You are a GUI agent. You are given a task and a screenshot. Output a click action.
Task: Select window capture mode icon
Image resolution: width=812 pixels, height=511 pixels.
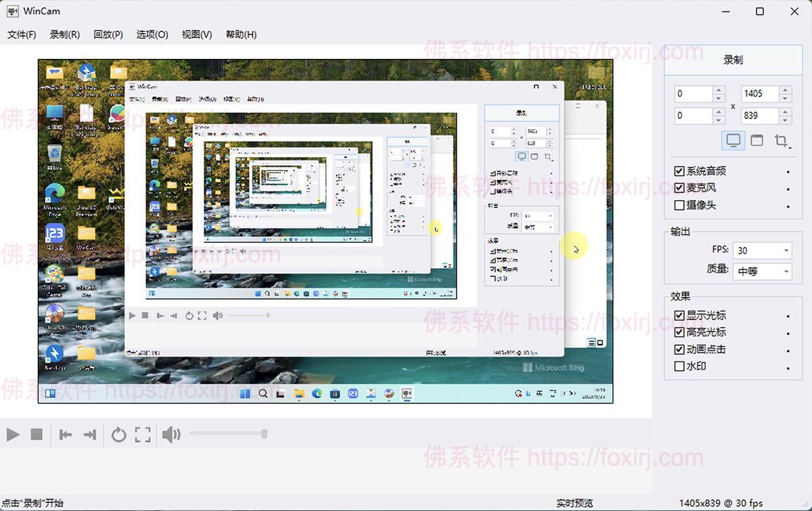coord(757,141)
